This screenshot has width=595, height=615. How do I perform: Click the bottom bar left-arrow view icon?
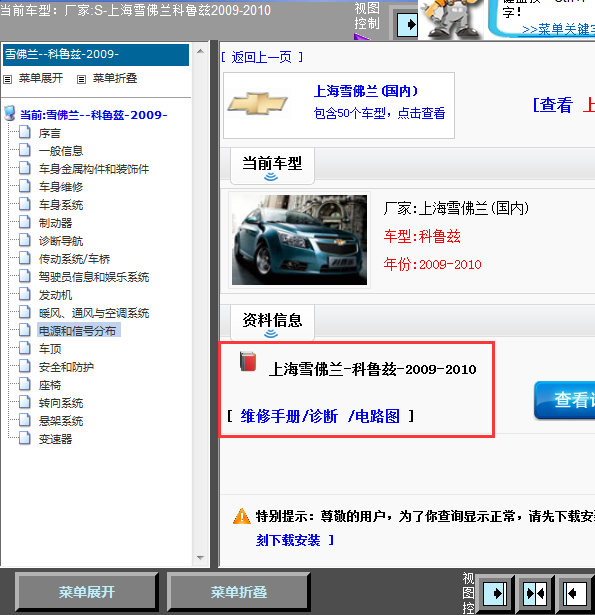575,593
